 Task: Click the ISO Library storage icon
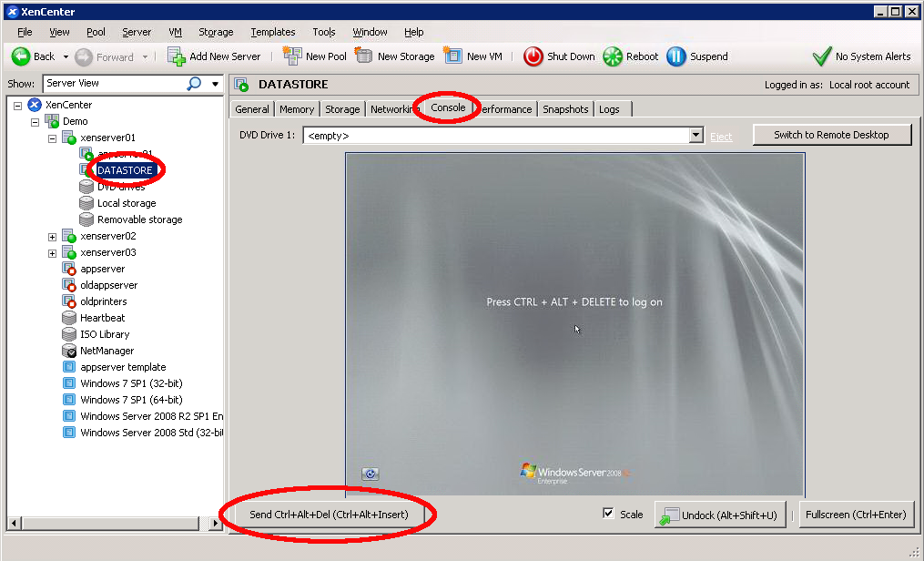click(69, 334)
